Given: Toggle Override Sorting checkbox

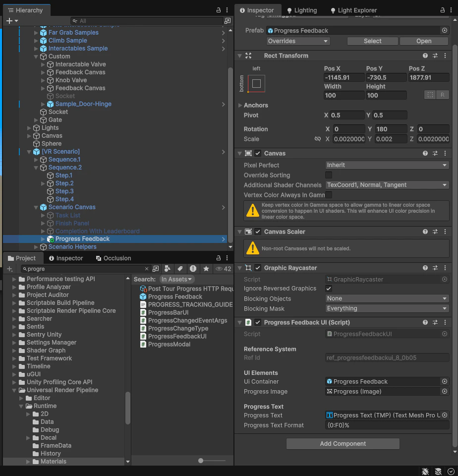Looking at the screenshot, I should (329, 175).
